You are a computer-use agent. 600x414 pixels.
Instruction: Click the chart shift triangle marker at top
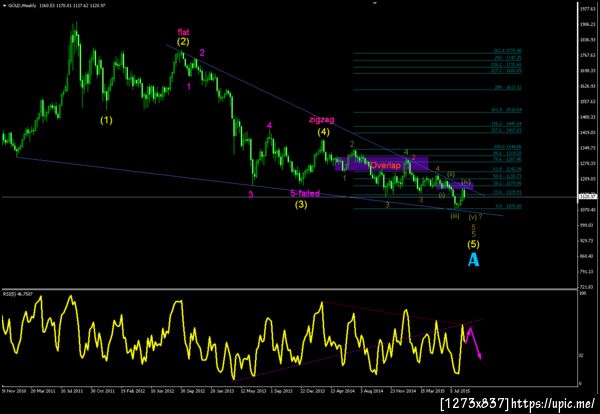[375, 3]
